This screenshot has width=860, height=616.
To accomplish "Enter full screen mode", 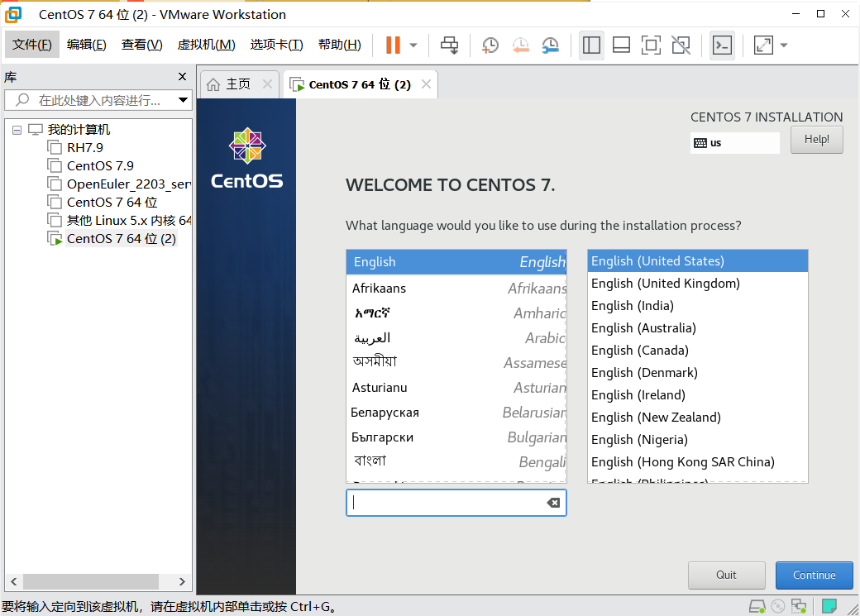I will coord(651,45).
